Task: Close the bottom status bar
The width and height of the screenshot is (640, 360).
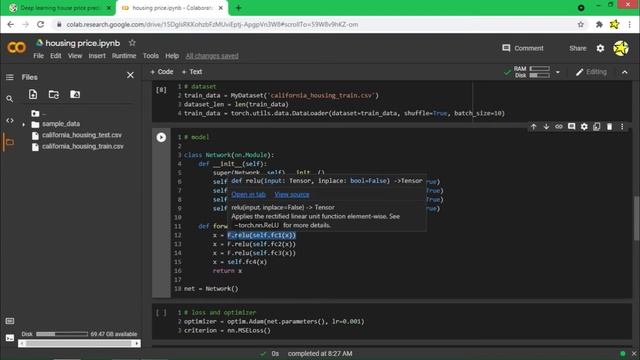Action: pos(634,354)
